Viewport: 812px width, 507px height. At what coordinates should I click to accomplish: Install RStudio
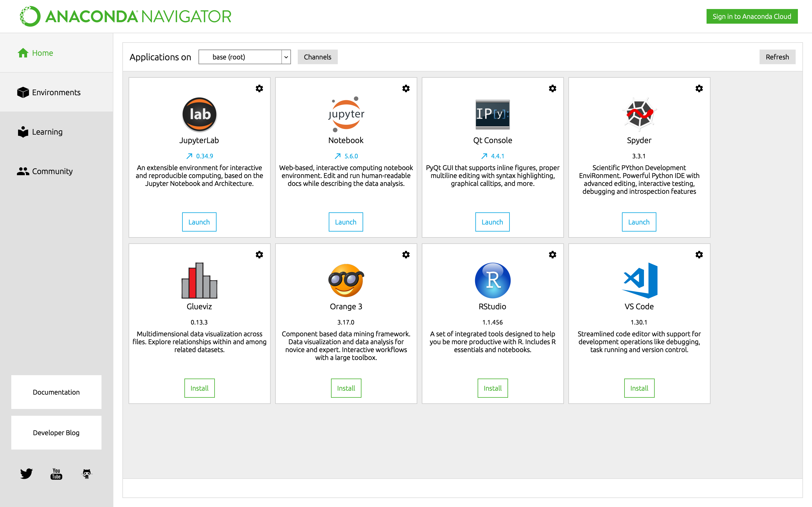pos(492,388)
